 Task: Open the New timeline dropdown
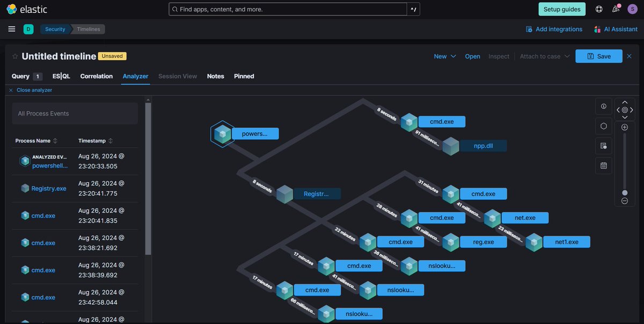pos(444,56)
